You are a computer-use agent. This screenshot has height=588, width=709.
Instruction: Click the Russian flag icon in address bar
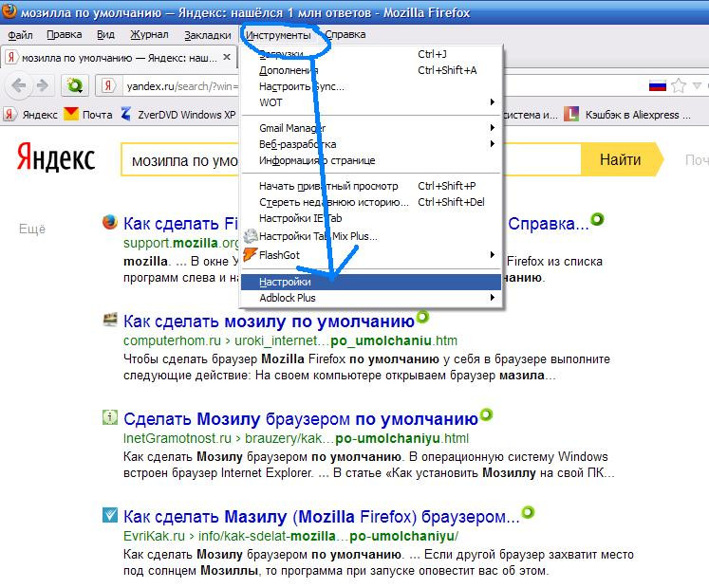coord(658,85)
